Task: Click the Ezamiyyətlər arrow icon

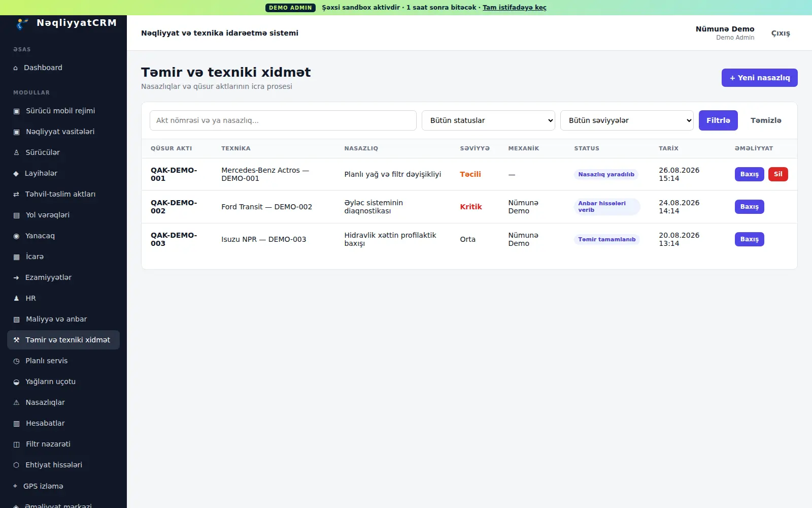Action: click(16, 278)
